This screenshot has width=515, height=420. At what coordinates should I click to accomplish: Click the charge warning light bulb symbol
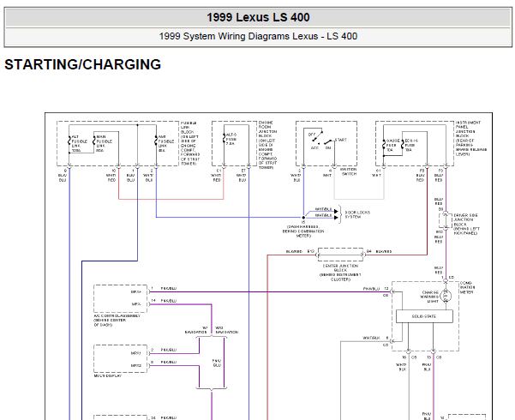coord(446,296)
